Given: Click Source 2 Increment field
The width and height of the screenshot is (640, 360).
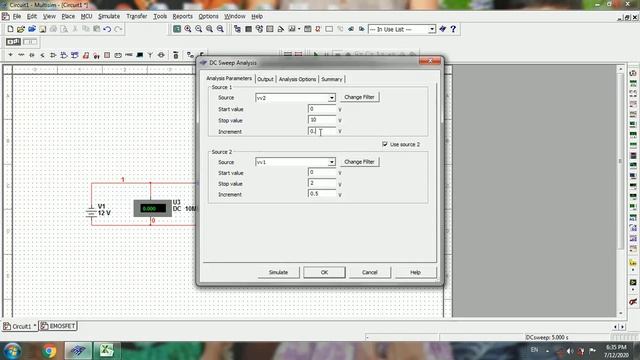Looking at the screenshot, I should coord(322,193).
